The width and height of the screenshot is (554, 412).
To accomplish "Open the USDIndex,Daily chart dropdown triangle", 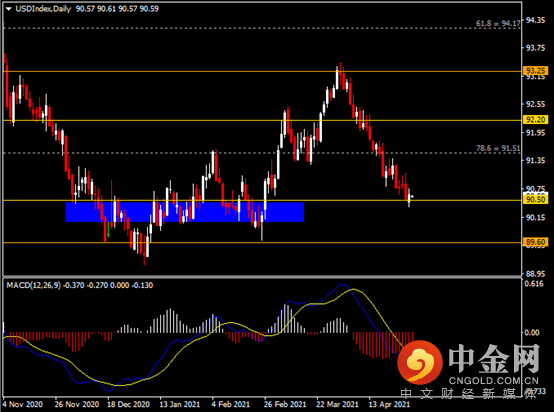I will [8, 9].
